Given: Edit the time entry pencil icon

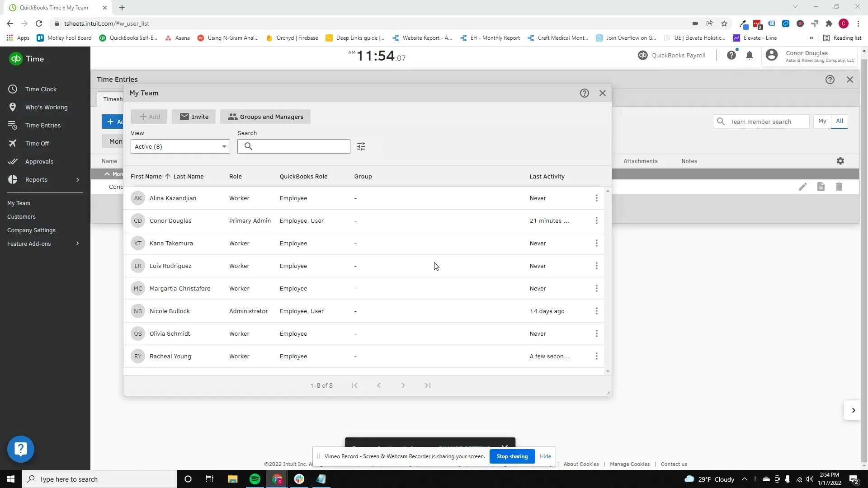Looking at the screenshot, I should pos(803,187).
